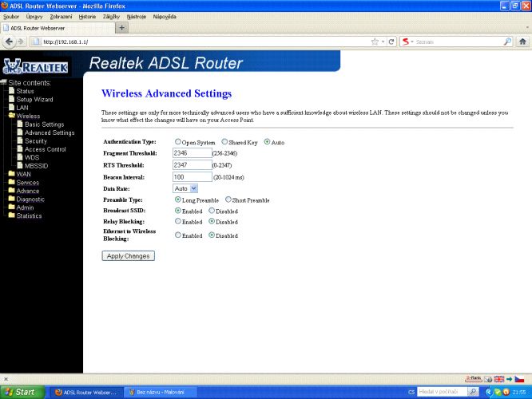Open the Úpravy menu
The width and height of the screenshot is (532, 399).
(34, 17)
